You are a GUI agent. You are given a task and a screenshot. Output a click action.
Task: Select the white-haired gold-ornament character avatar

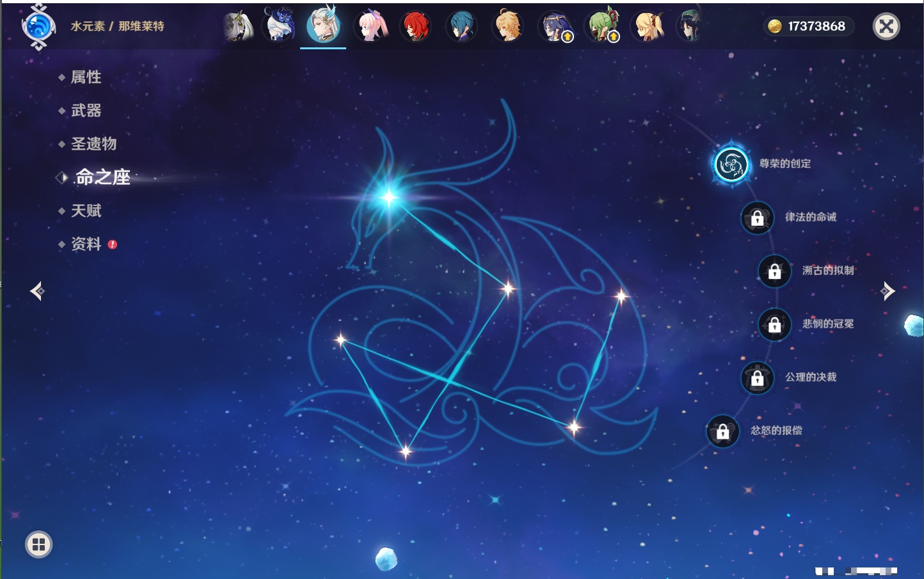coord(239,26)
